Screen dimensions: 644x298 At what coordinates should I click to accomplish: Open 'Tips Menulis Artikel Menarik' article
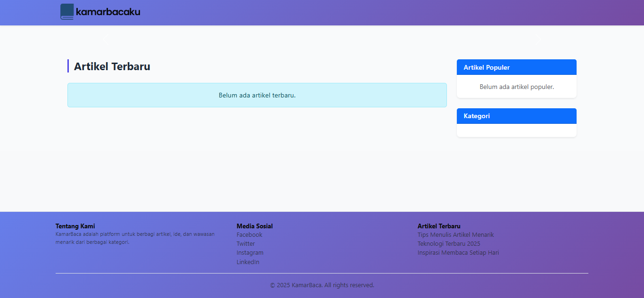[455, 235]
